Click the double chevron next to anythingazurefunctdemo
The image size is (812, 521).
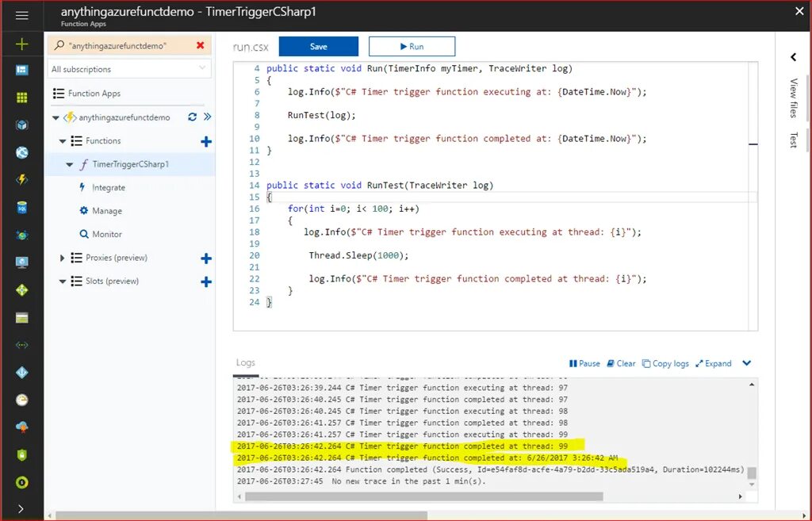[207, 117]
